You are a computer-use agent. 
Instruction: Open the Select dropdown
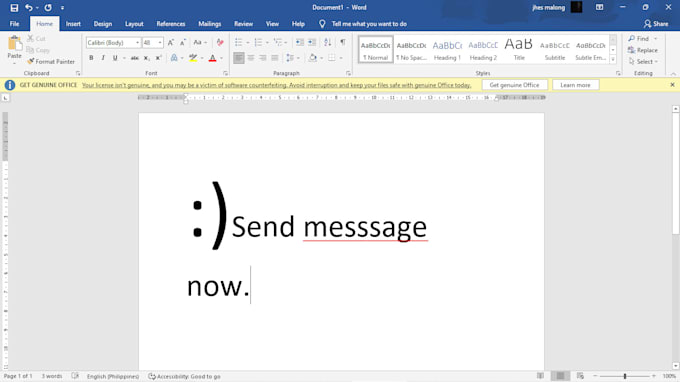click(x=643, y=62)
